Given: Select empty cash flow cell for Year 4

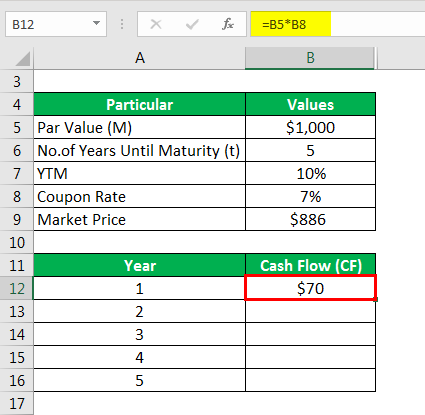Looking at the screenshot, I should (x=310, y=357).
